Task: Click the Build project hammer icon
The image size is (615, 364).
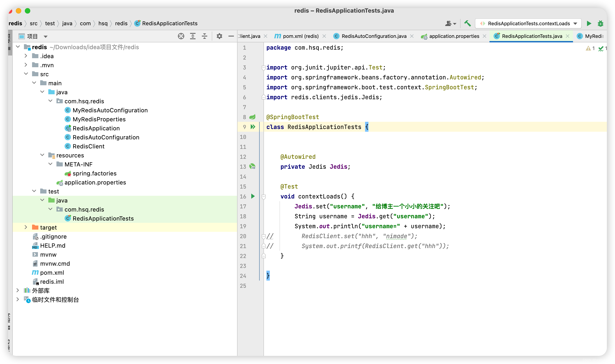Action: pyautogui.click(x=467, y=23)
